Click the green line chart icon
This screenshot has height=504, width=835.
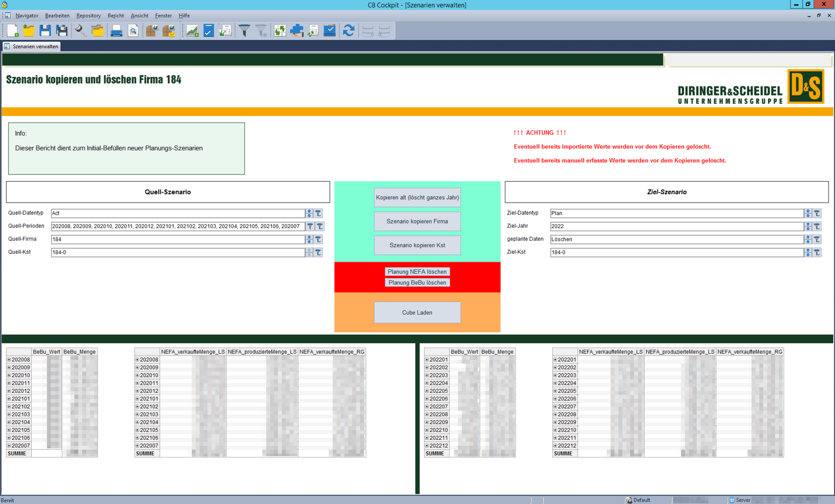pyautogui.click(x=192, y=31)
